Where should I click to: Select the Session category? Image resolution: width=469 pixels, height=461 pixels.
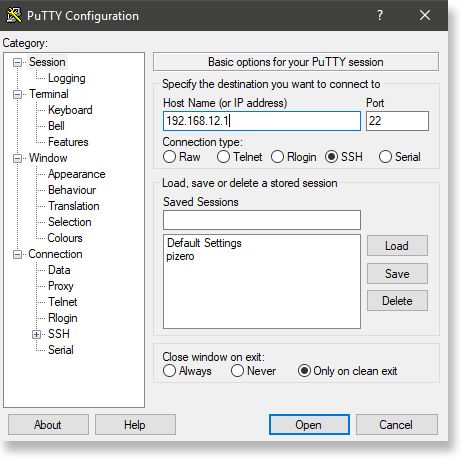click(47, 62)
